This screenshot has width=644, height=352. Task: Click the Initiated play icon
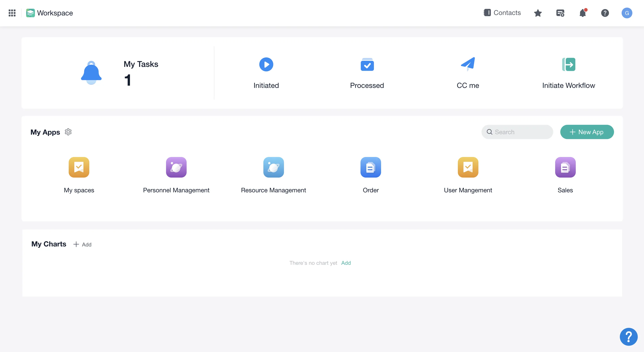click(266, 64)
